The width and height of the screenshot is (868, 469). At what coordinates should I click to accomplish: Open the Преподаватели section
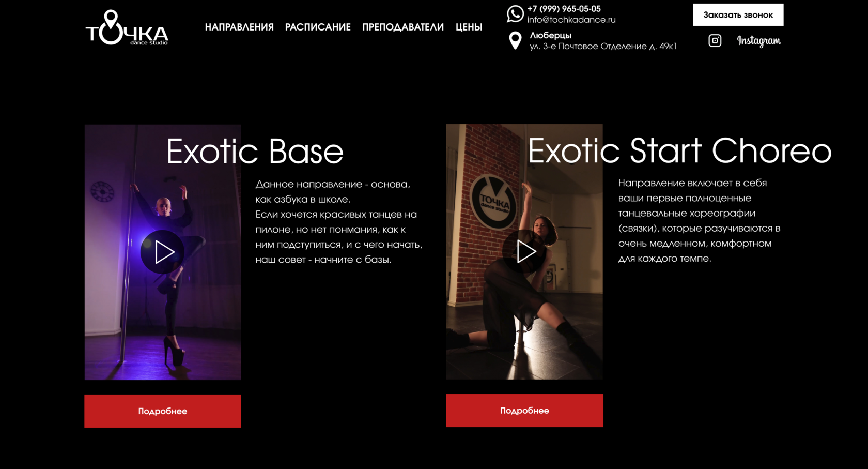(403, 27)
